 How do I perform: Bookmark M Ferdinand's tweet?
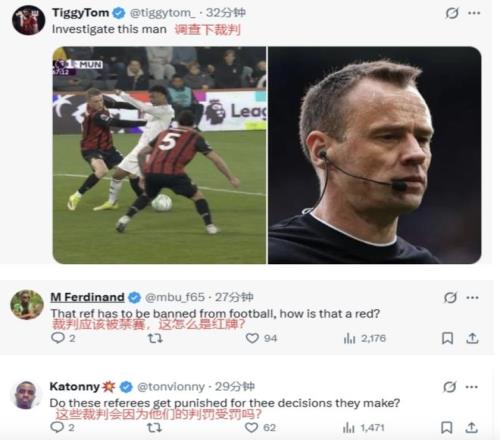pyautogui.click(x=447, y=338)
